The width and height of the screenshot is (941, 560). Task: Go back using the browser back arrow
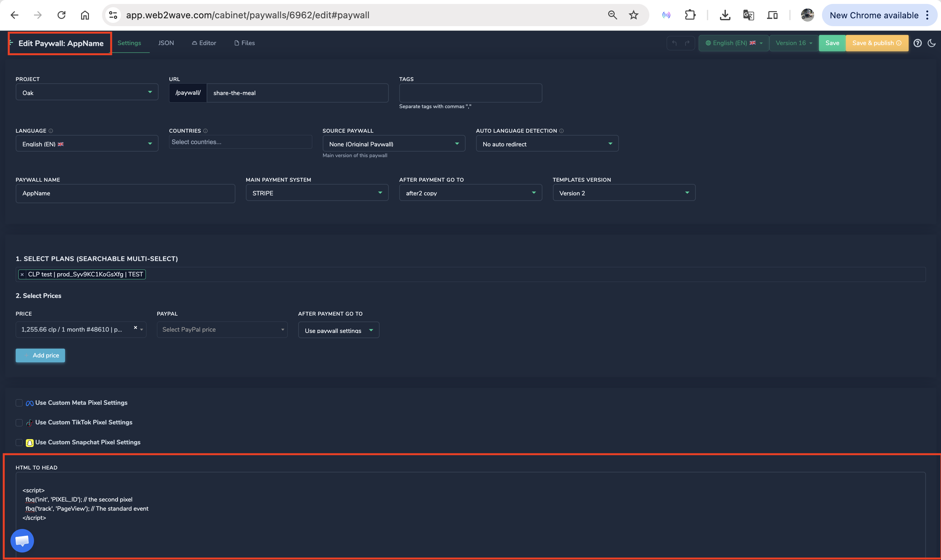click(x=14, y=15)
